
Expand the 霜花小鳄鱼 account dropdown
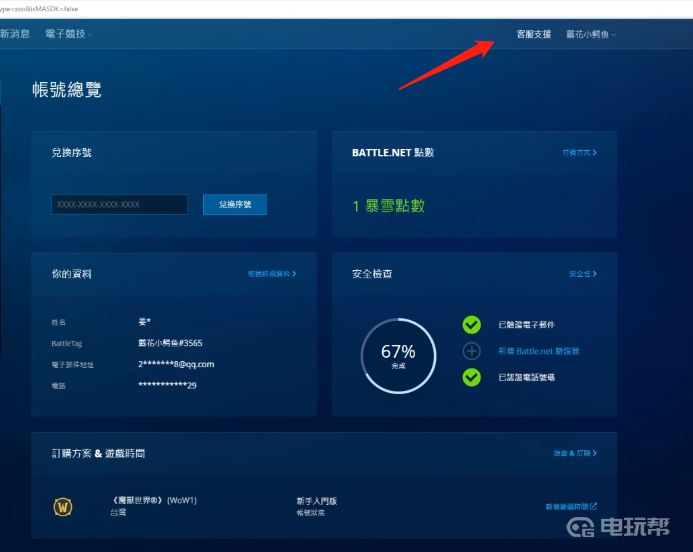[590, 34]
